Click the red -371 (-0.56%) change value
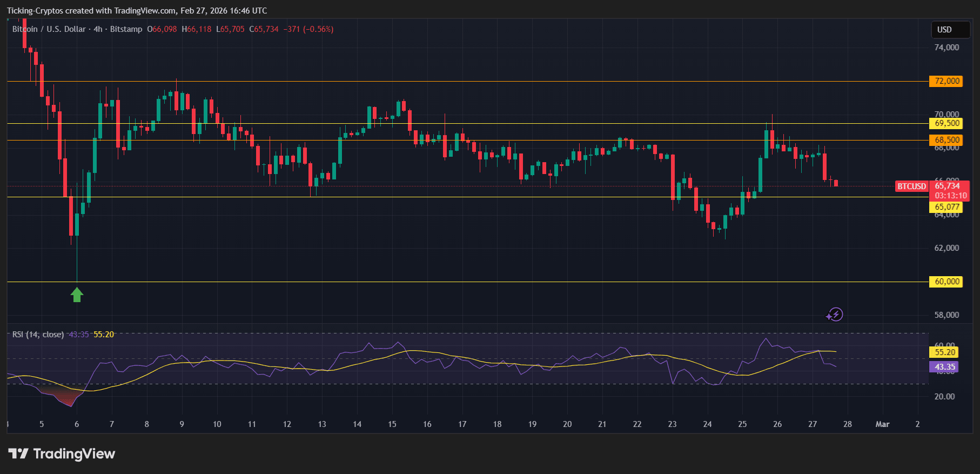The width and height of the screenshot is (980, 474). coord(308,29)
